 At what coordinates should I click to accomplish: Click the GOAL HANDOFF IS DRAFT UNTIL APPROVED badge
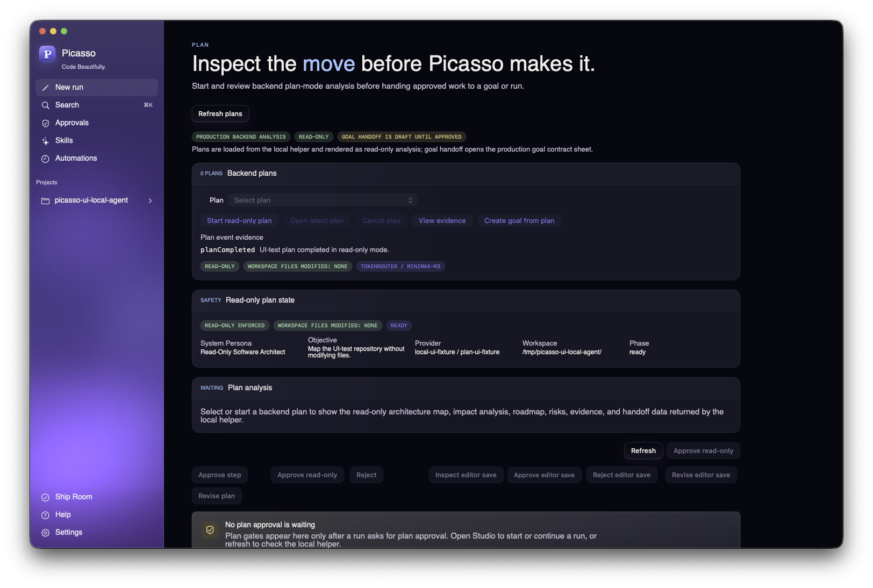coord(402,137)
